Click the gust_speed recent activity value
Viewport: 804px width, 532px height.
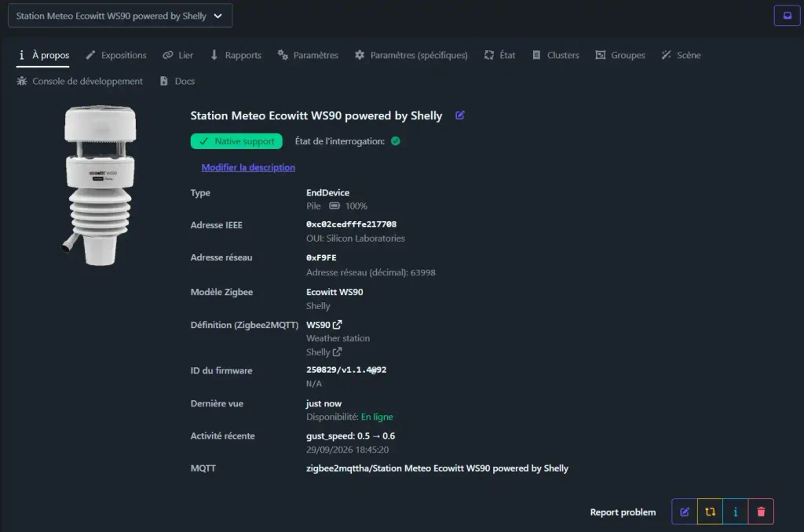351,436
